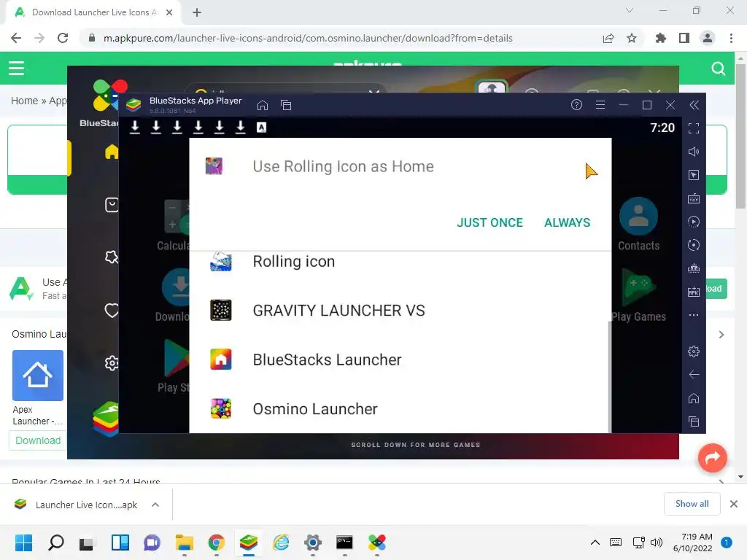This screenshot has width=747, height=560.
Task: Download Apex Launcher from apkpure
Action: (x=38, y=440)
